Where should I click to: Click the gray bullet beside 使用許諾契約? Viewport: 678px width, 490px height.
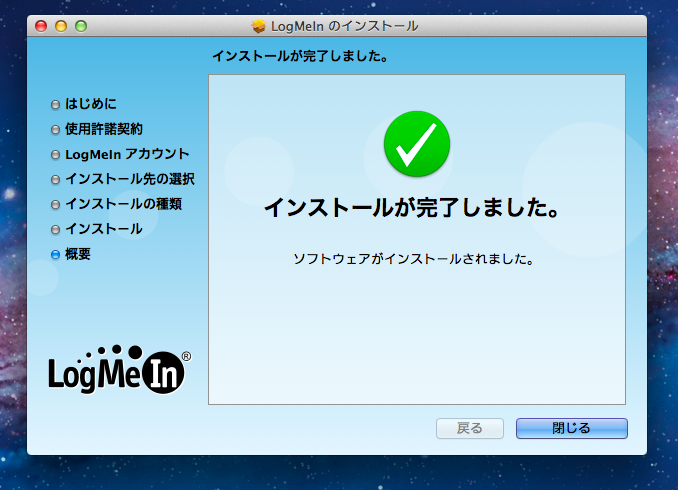[55, 129]
